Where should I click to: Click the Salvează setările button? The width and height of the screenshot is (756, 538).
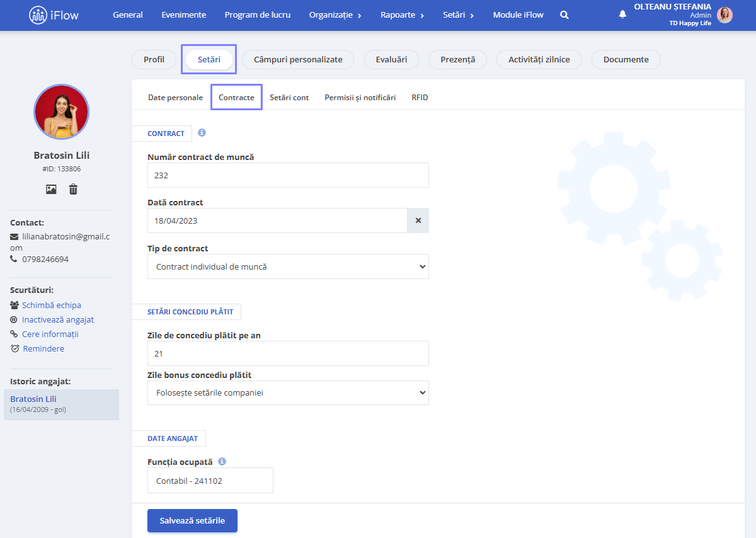point(192,521)
